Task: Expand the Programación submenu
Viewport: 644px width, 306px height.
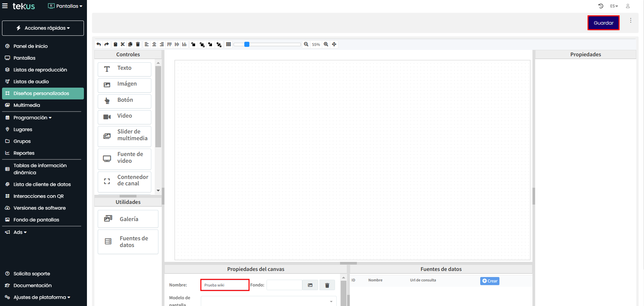Action: [x=32, y=118]
